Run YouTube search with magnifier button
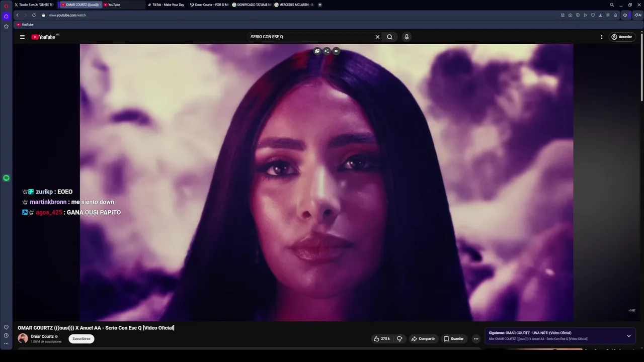 point(389,37)
